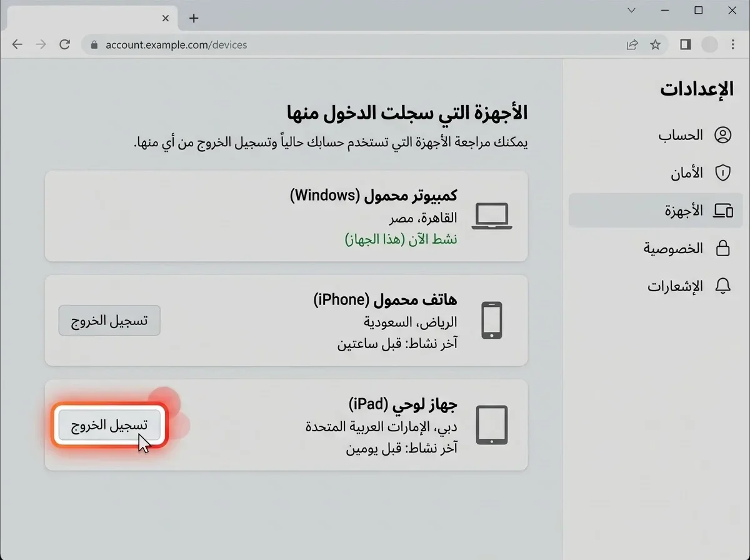
Task: Open the three-dot Chrome menu
Action: [x=733, y=44]
